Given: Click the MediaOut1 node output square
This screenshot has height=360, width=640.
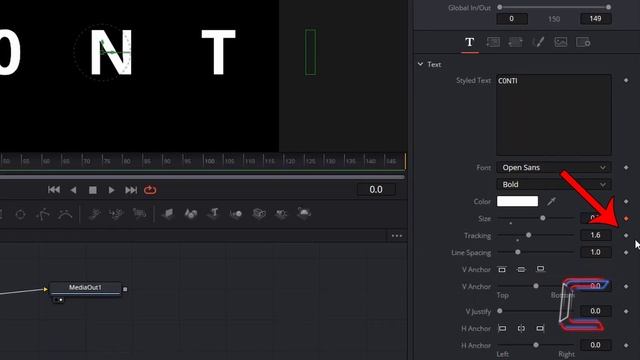Looking at the screenshot, I should (125, 289).
